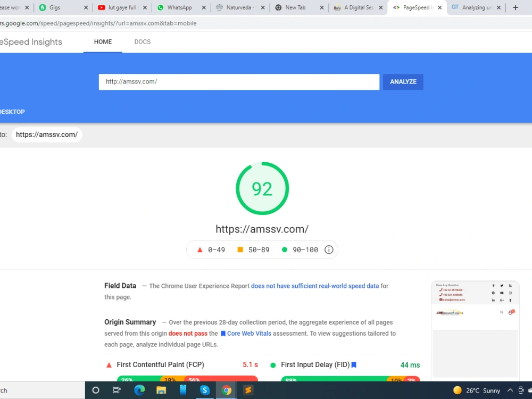Image resolution: width=532 pixels, height=399 pixels.
Task: Open Task View in the taskbar
Action: [117, 390]
